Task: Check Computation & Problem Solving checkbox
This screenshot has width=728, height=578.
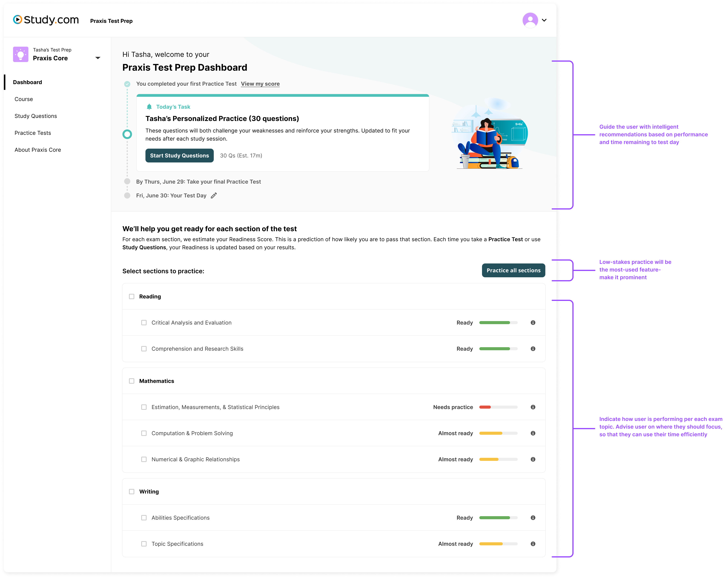Action: point(144,433)
